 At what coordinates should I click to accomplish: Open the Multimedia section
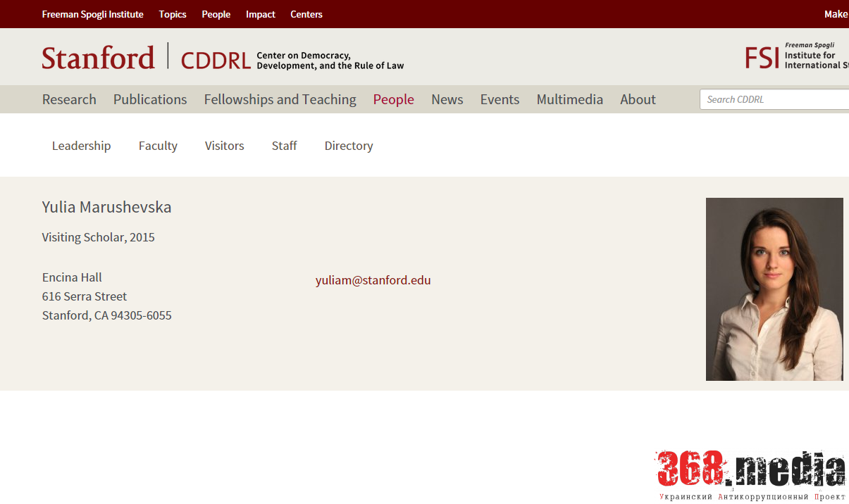(x=569, y=99)
